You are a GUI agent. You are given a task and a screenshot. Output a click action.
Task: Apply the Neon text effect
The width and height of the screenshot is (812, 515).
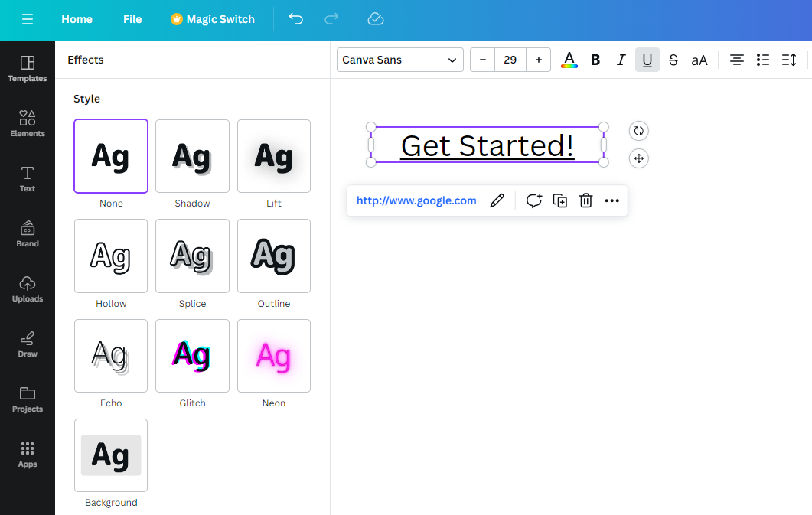point(274,356)
